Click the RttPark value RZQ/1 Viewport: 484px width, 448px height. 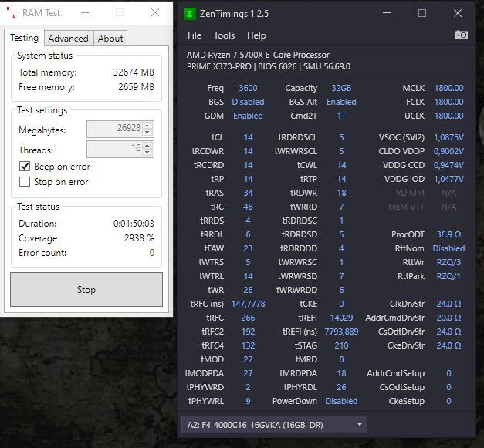pos(448,276)
